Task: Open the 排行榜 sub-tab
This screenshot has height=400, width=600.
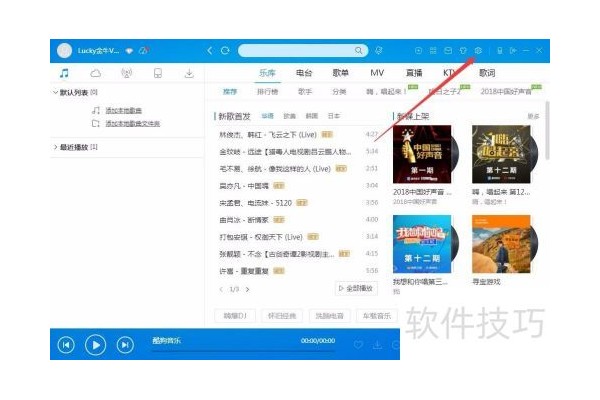Action: 267,91
